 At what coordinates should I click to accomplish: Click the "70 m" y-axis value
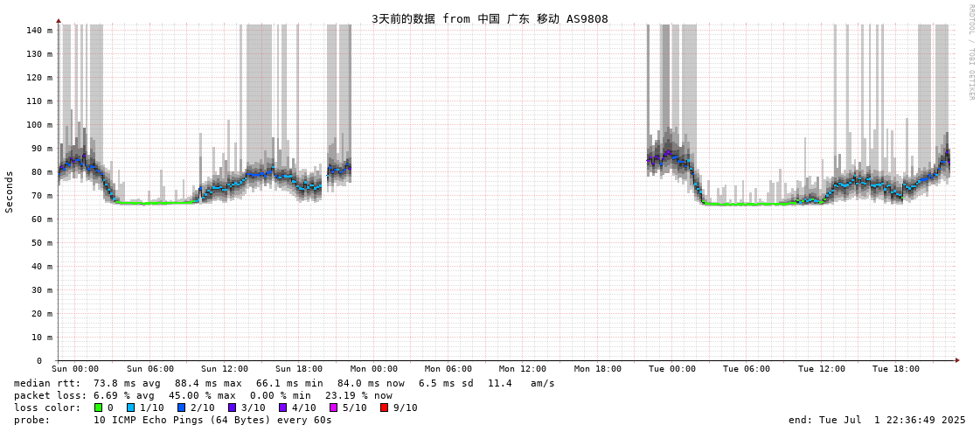tap(43, 196)
